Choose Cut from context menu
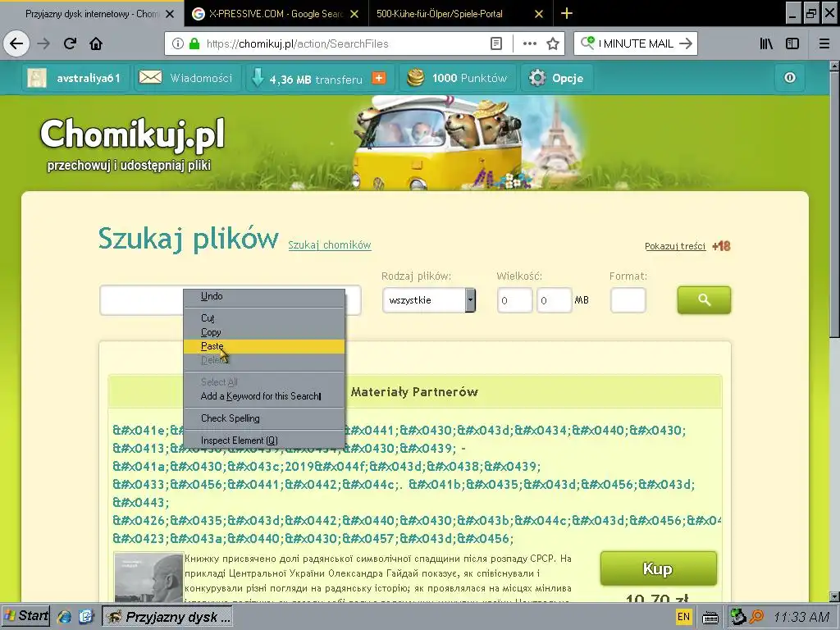This screenshot has height=630, width=840. coord(264,318)
